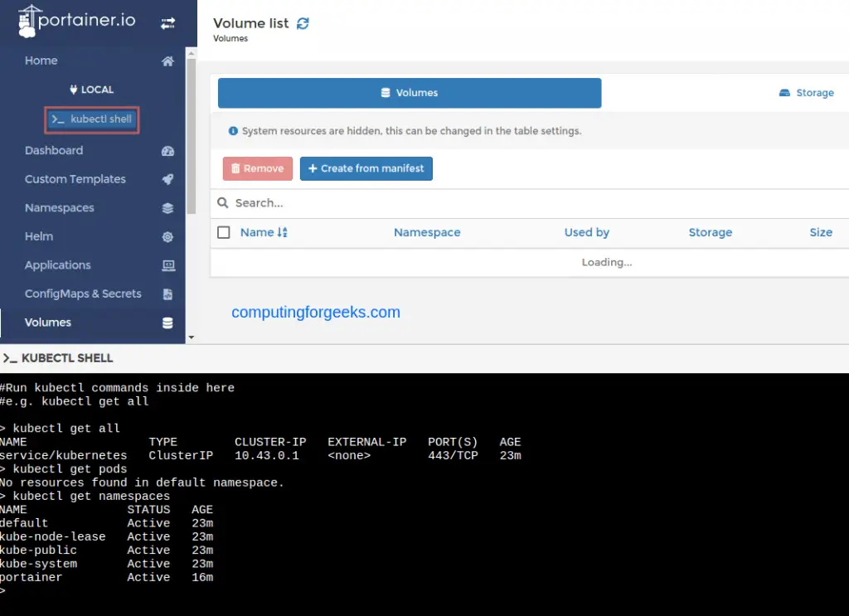Click 'kube-node-lease' namespace in terminal output
Image resolution: width=849 pixels, height=616 pixels.
coord(52,536)
